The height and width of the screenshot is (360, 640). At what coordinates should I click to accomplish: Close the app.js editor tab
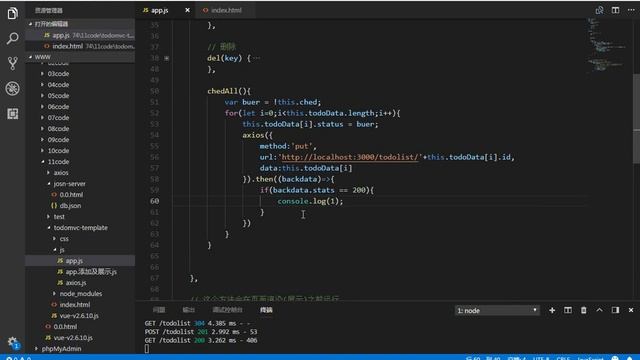point(187,10)
